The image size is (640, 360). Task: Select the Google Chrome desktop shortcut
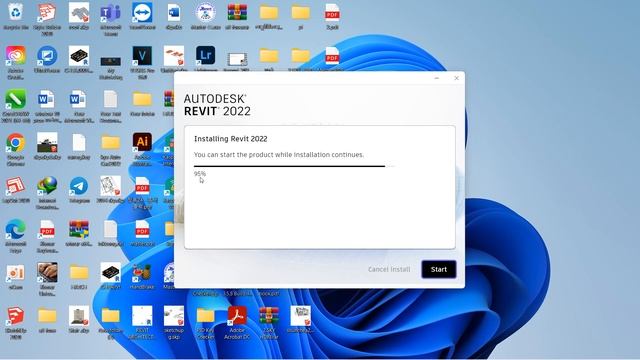pyautogui.click(x=16, y=149)
